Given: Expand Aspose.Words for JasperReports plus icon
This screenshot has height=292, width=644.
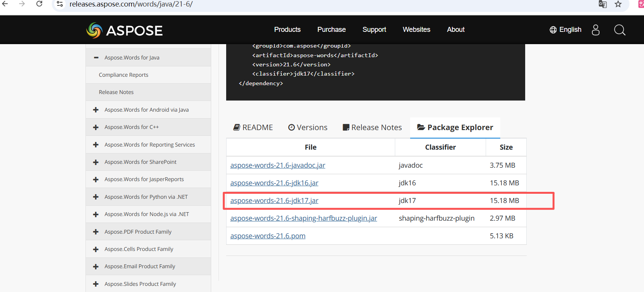Looking at the screenshot, I should [96, 179].
